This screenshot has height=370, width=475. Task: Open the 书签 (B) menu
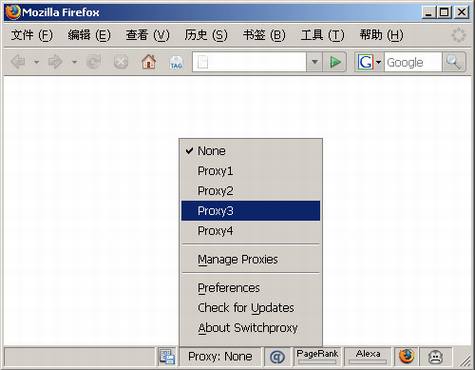pos(264,35)
